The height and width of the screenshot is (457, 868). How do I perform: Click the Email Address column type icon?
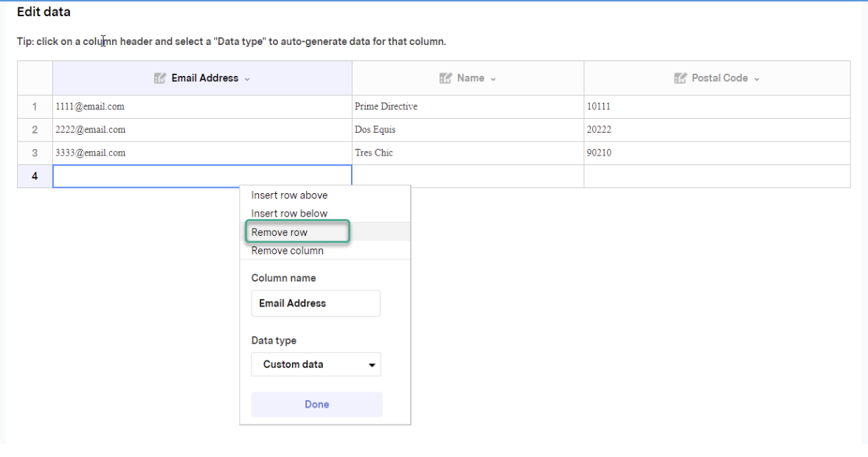160,78
